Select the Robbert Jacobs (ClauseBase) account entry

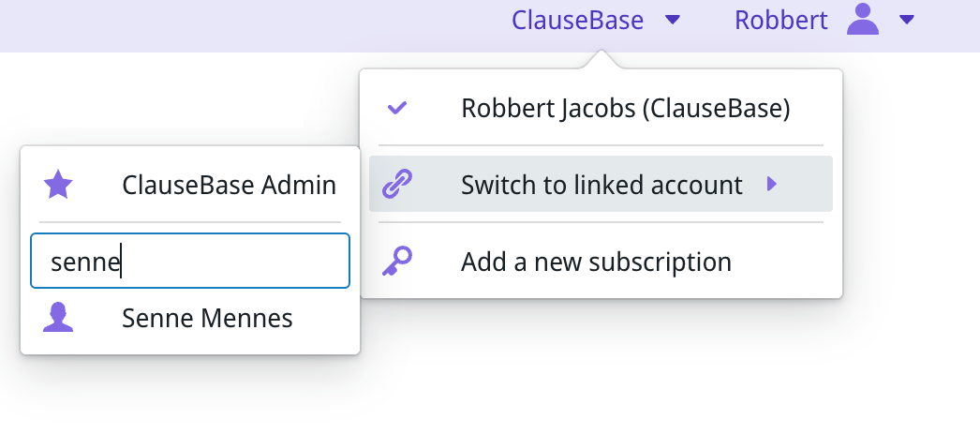(x=625, y=109)
